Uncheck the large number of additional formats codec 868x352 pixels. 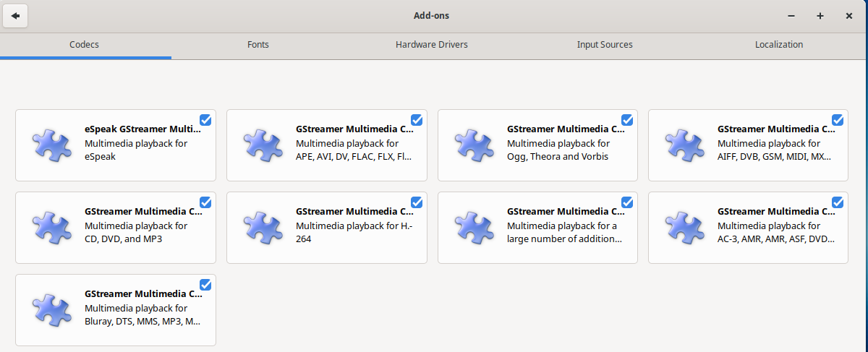(x=627, y=202)
